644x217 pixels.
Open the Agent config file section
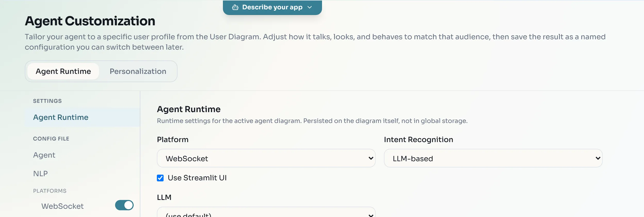point(83,155)
